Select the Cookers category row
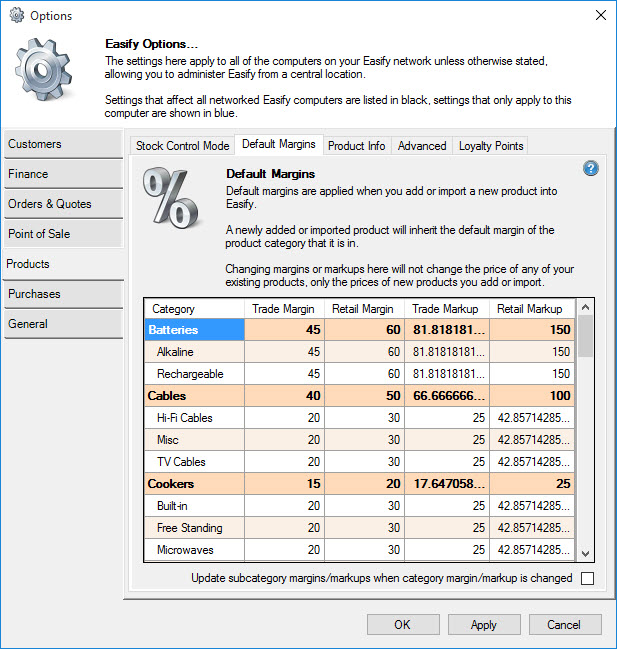The width and height of the screenshot is (617, 649). coord(360,483)
